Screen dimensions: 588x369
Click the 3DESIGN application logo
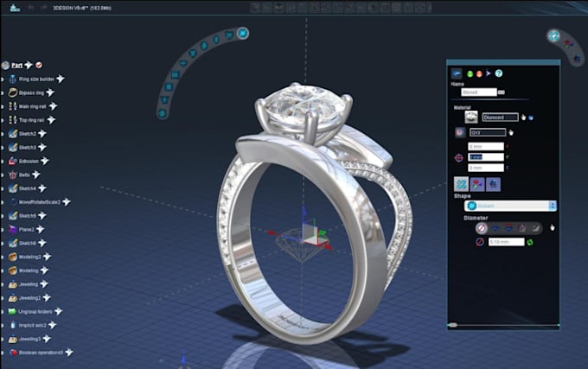15,8
